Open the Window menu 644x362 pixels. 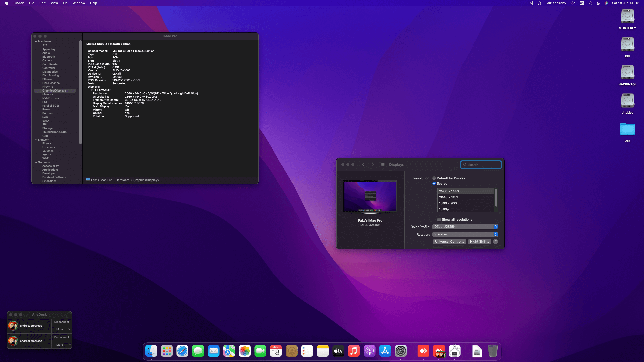pos(79,3)
